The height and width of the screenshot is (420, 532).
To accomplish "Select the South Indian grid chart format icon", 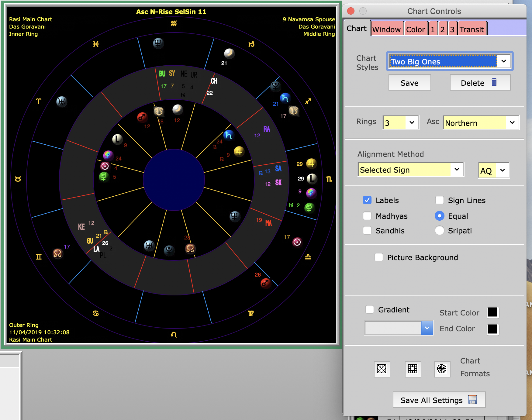I will tap(413, 369).
